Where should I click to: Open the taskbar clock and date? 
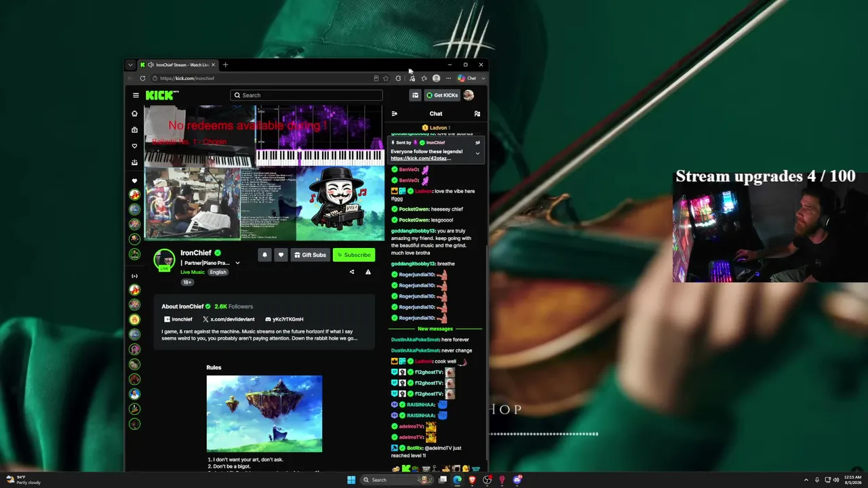[852, 480]
